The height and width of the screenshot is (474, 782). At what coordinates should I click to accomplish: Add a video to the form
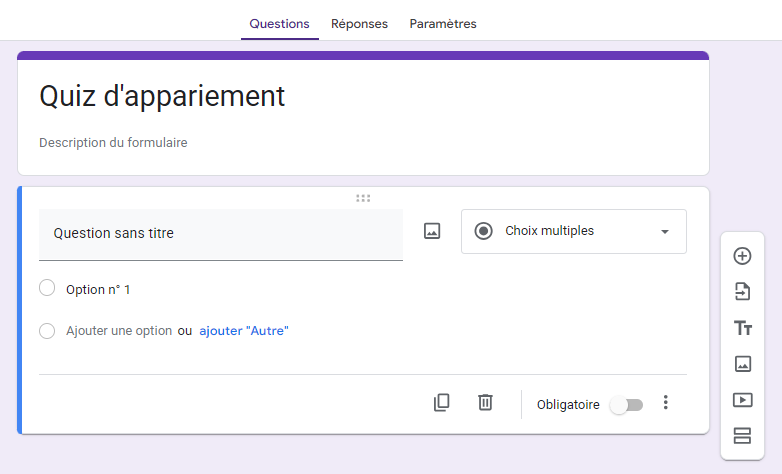742,400
